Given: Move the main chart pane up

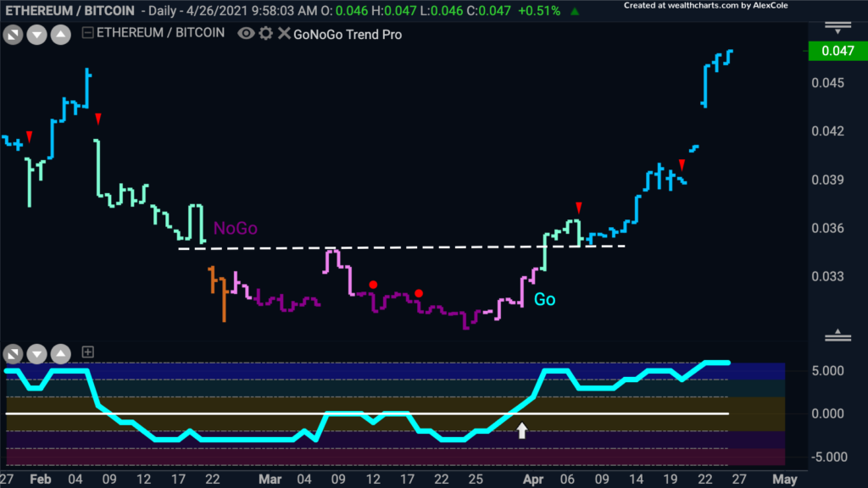Looking at the screenshot, I should (61, 35).
